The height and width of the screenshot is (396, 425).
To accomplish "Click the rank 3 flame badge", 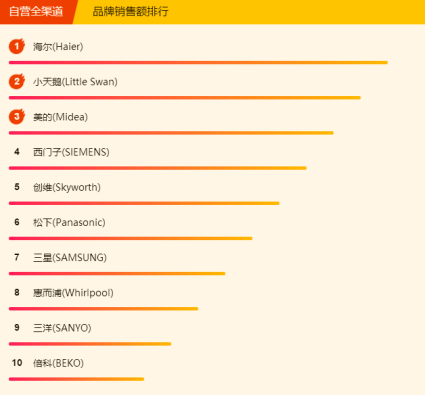I will point(17,117).
